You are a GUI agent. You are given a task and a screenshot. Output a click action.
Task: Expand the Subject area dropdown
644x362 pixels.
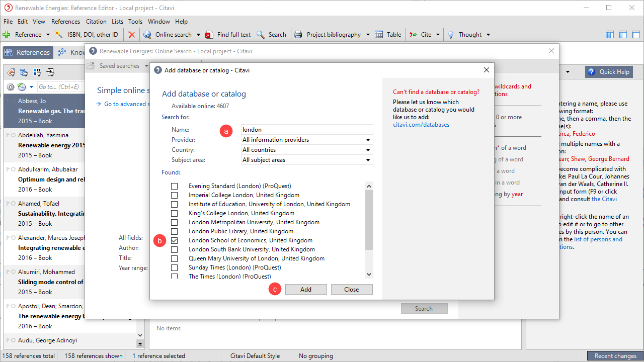pos(368,160)
